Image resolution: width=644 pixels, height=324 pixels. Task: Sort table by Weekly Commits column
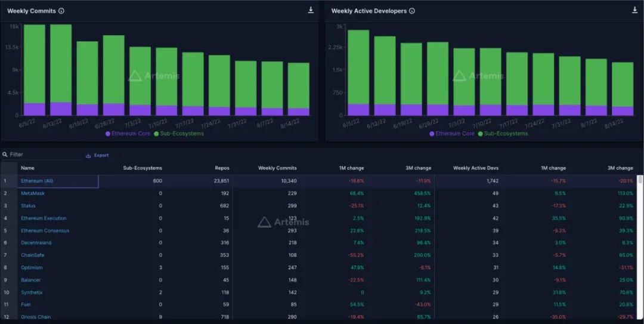pos(277,168)
